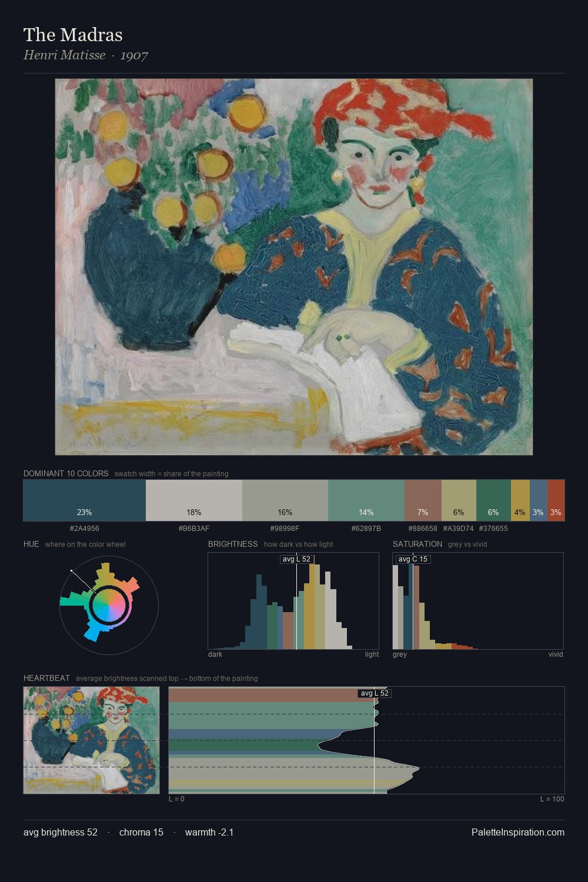
Task: Click the avg C 15 saturation label
Action: (x=413, y=559)
